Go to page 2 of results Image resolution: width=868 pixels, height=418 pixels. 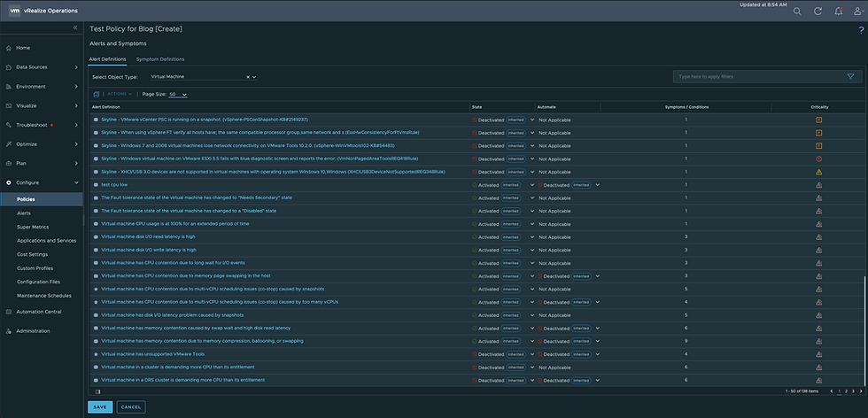pyautogui.click(x=846, y=391)
